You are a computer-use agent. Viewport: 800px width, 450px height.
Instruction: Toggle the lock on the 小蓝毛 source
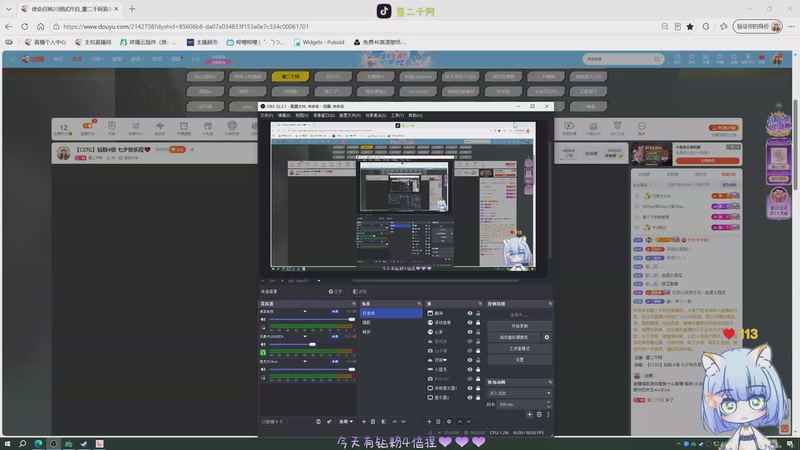[478, 369]
